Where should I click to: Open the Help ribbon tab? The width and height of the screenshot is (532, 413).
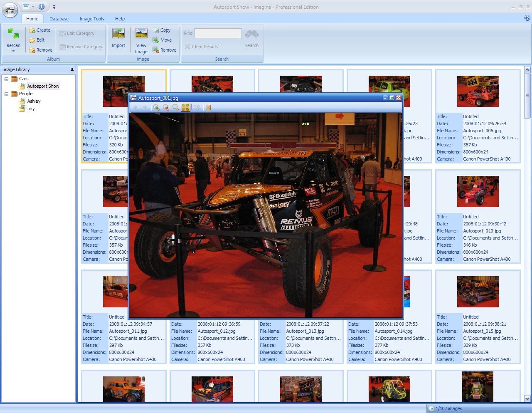[120, 19]
